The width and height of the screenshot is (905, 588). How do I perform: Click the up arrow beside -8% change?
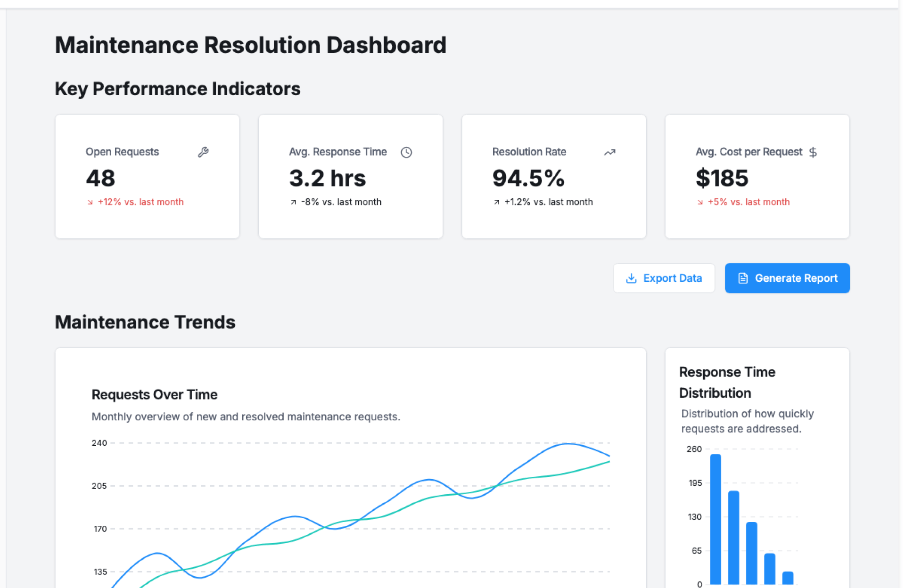pos(293,202)
